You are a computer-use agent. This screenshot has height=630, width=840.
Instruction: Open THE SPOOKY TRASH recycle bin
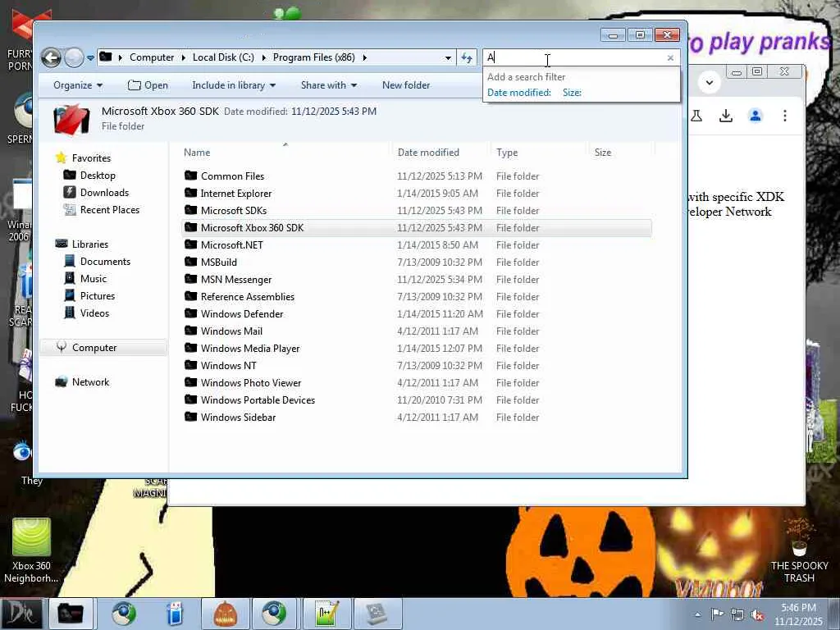click(799, 552)
